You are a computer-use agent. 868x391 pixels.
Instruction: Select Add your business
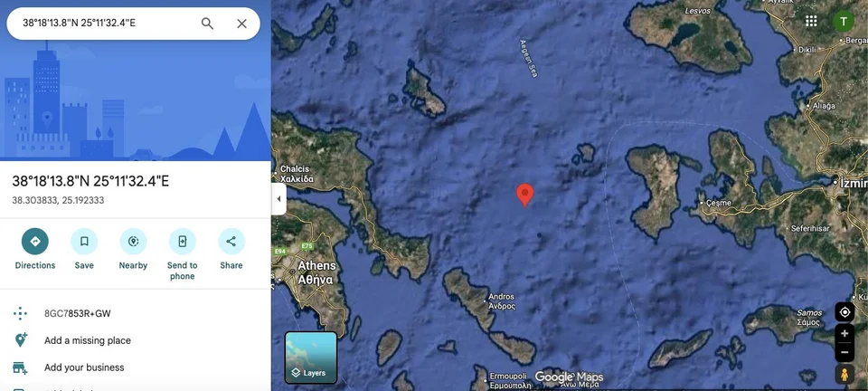click(x=84, y=367)
